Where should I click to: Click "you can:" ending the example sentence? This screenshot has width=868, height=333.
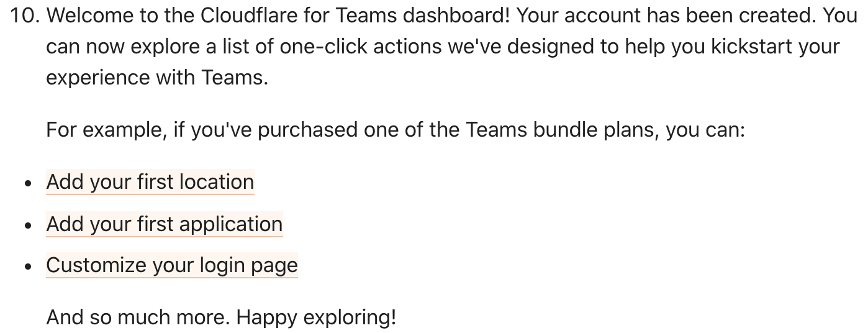(x=705, y=130)
